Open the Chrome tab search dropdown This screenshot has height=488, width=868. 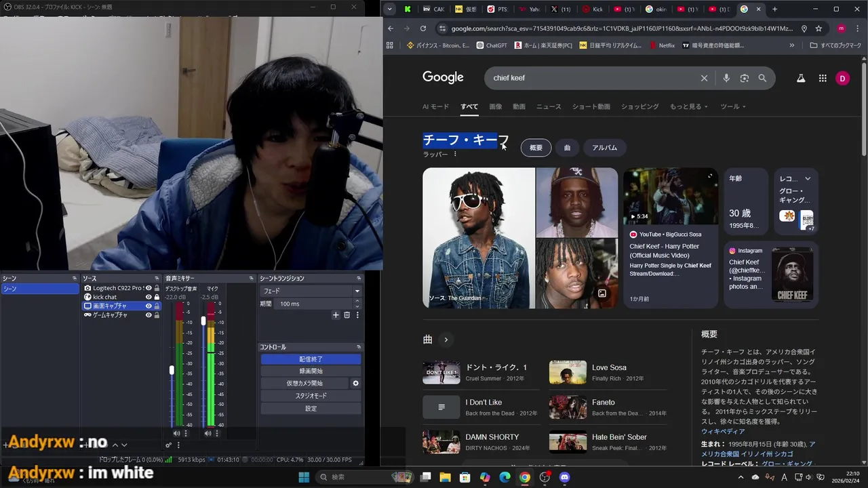click(x=389, y=9)
